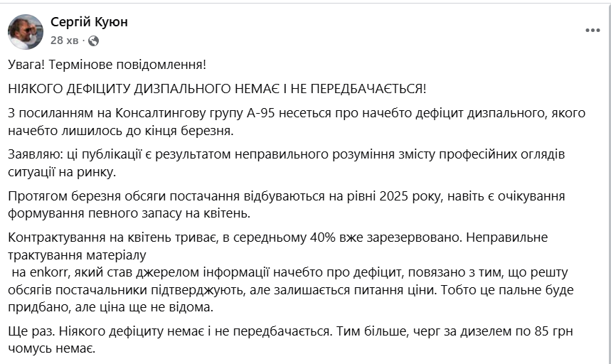The image size is (611, 364).
Task: Click the line "Увага! Термінове повідомлення!"
Action: point(107,65)
